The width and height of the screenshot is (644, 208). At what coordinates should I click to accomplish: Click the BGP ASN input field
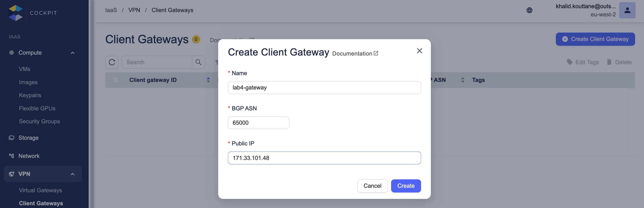click(x=258, y=123)
